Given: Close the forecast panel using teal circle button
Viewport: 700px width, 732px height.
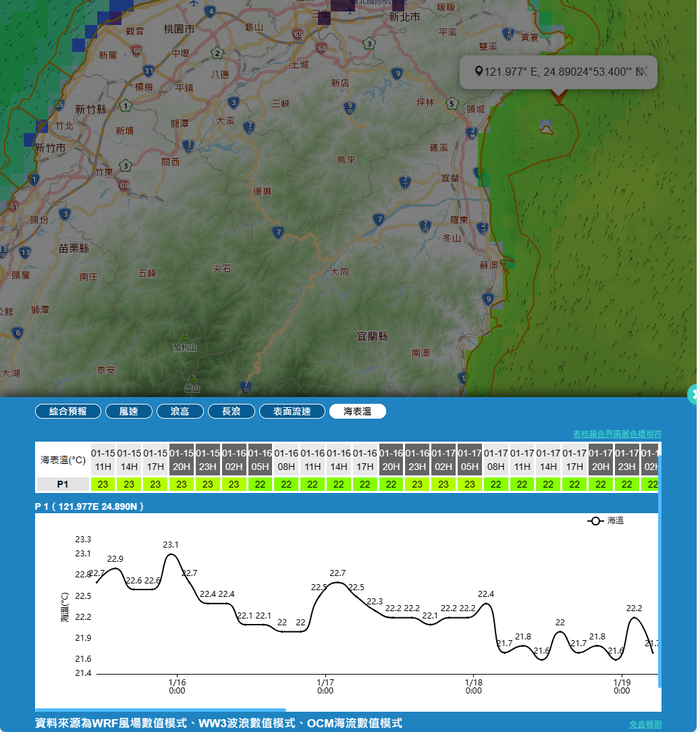Looking at the screenshot, I should click(x=695, y=394).
